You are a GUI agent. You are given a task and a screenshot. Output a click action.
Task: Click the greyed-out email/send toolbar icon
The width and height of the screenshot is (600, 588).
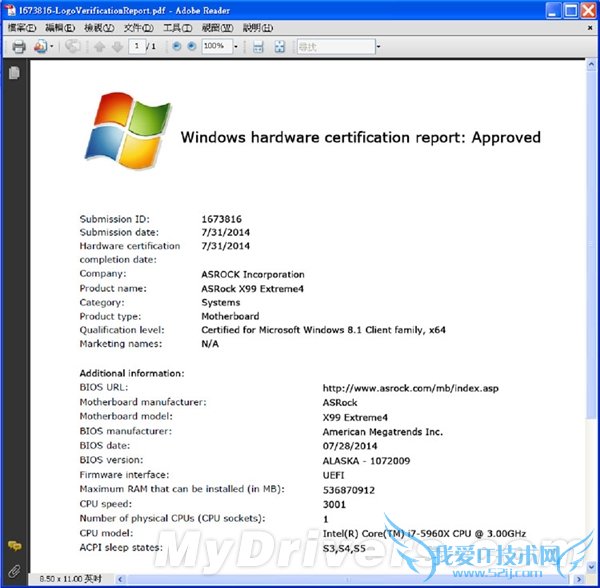(72, 47)
